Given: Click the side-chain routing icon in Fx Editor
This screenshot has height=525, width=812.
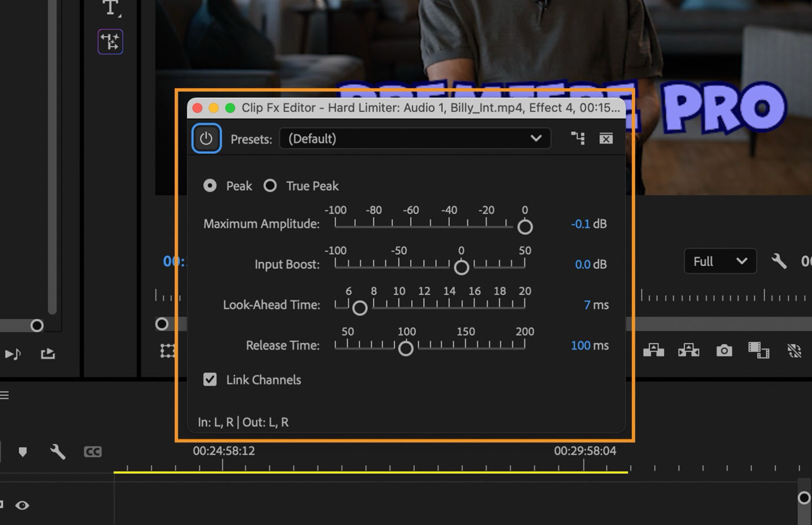Looking at the screenshot, I should coord(578,138).
